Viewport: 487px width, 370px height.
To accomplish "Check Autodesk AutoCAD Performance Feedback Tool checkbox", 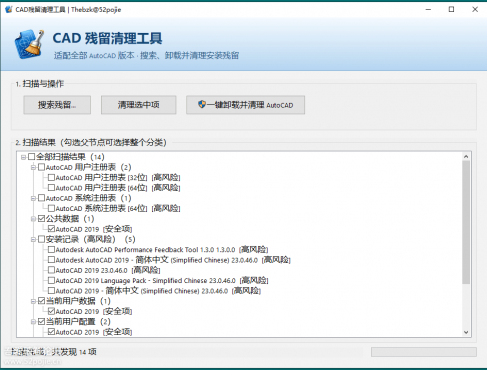I will point(51,249).
